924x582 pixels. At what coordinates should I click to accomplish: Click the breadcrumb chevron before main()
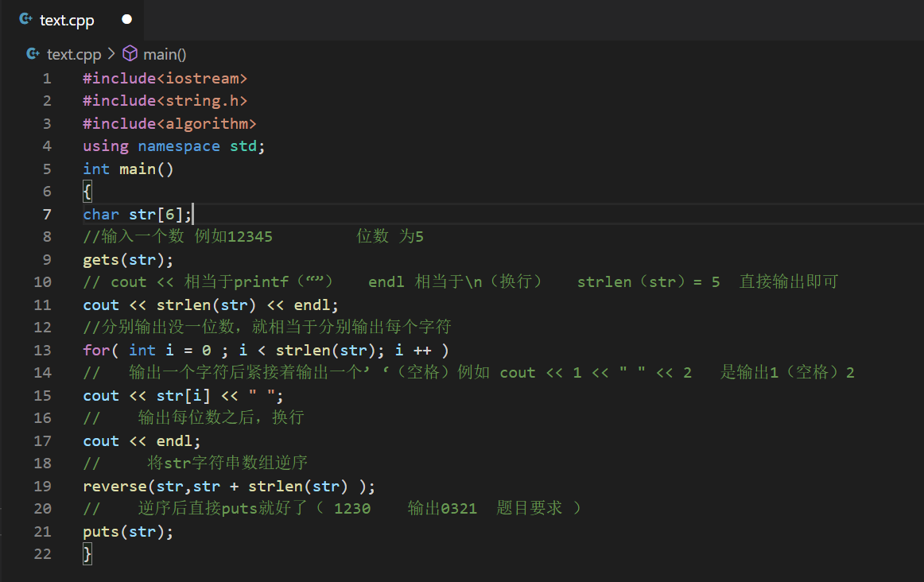coord(111,54)
